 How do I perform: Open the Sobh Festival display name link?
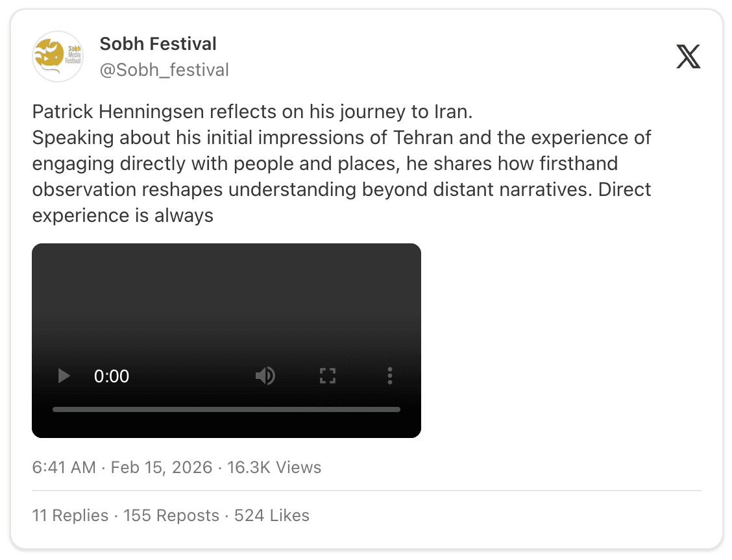tap(158, 44)
